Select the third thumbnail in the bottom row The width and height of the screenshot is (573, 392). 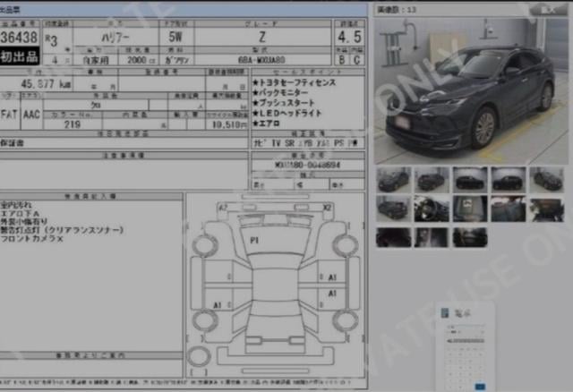pos(470,237)
